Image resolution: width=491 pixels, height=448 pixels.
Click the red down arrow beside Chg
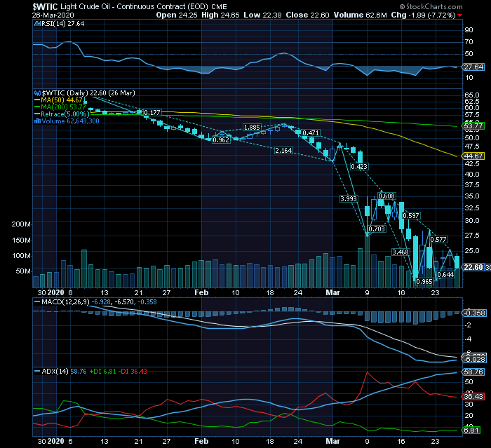[459, 15]
